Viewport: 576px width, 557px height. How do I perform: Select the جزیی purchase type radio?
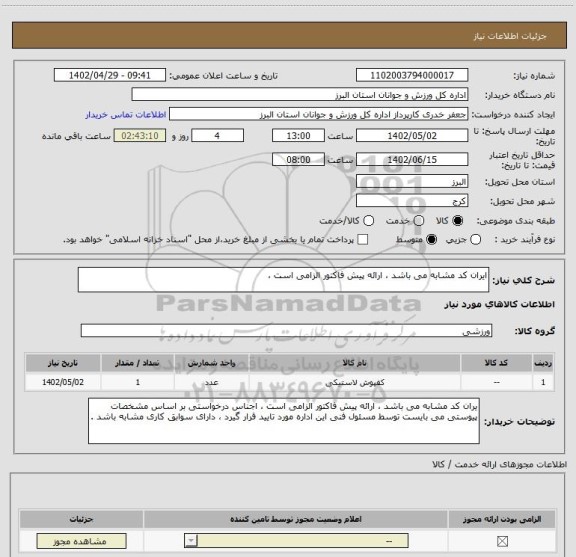[476, 240]
